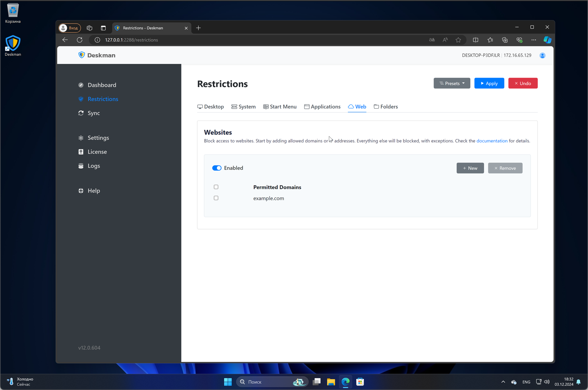Switch to the Folders tab
The image size is (588, 390).
pos(386,107)
